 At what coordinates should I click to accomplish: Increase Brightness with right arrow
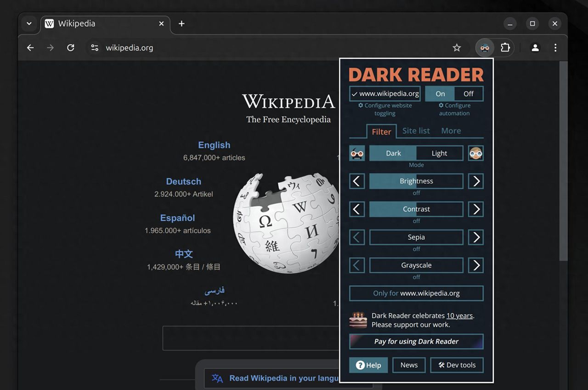(x=476, y=181)
